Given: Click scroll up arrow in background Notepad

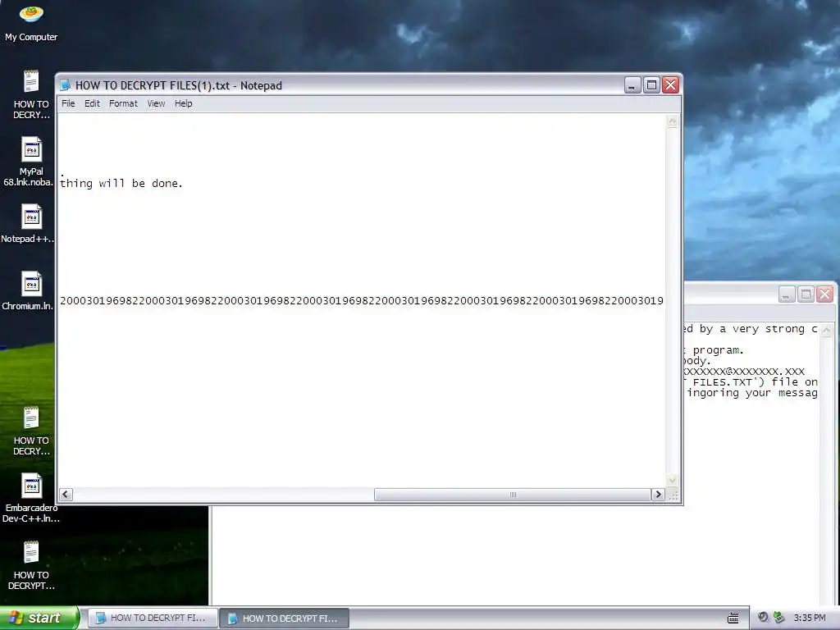Looking at the screenshot, I should click(827, 330).
